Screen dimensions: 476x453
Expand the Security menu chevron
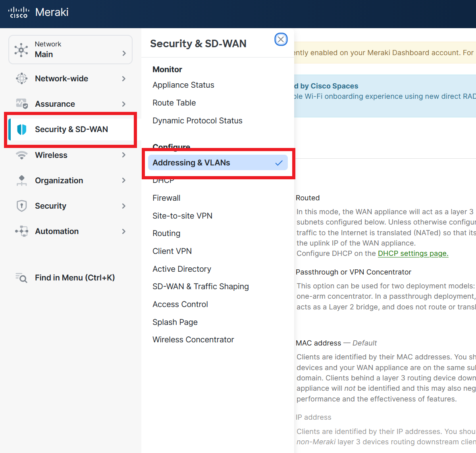click(x=123, y=206)
